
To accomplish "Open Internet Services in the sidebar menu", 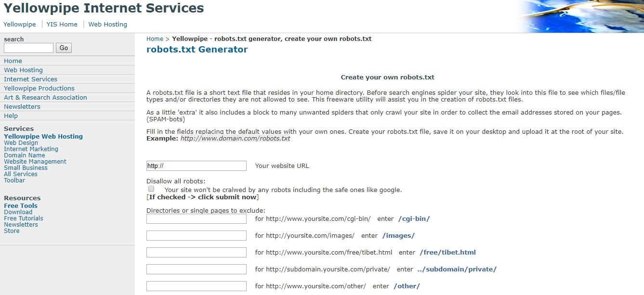I will (30, 79).
